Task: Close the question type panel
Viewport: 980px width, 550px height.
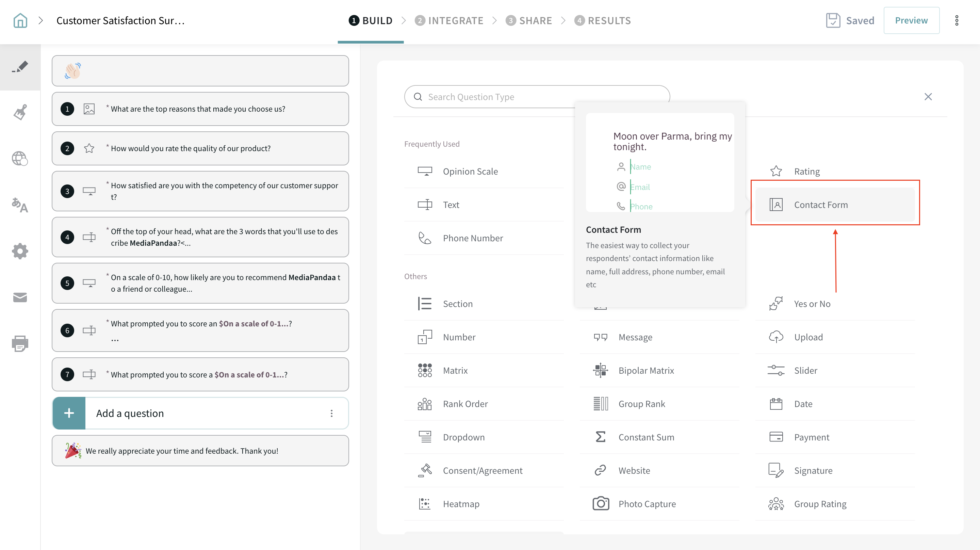Action: point(928,97)
